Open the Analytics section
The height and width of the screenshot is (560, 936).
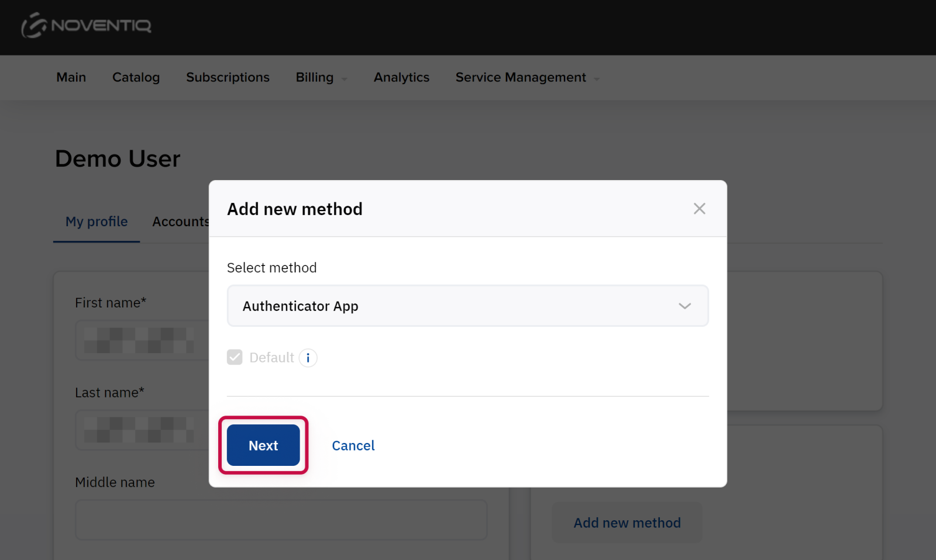(401, 78)
